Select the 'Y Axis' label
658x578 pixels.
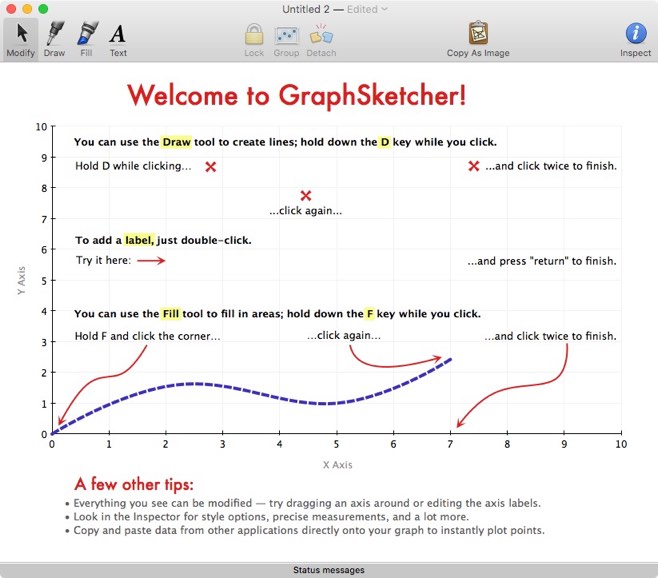(x=21, y=280)
